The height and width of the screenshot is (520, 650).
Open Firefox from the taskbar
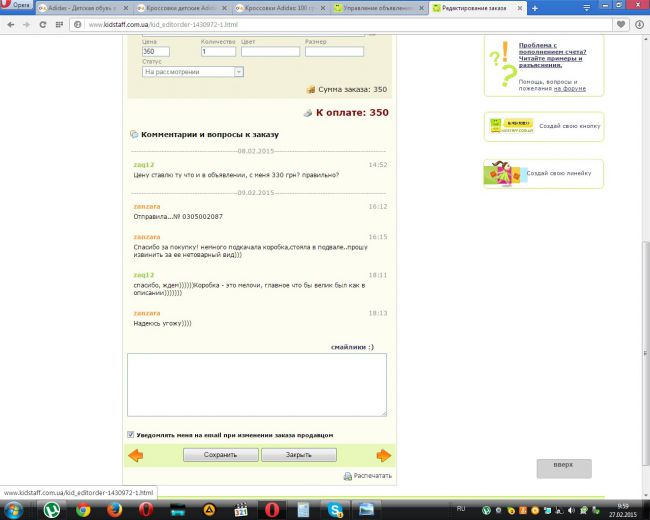(114, 508)
